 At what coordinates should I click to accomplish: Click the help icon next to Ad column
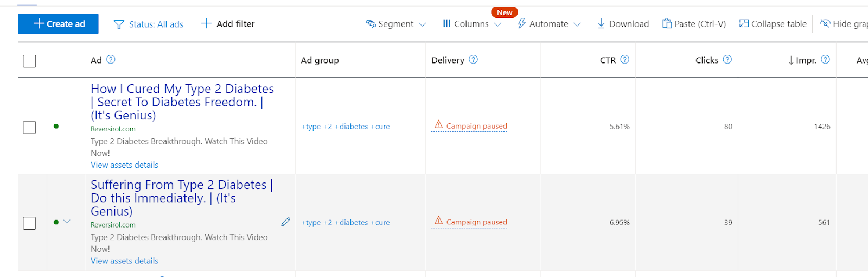coord(111,60)
